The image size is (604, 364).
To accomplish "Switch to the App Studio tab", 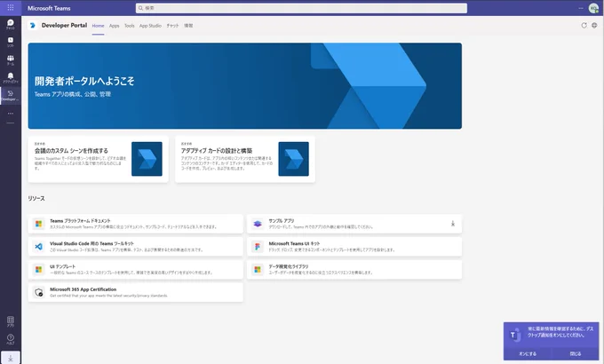I will point(150,26).
